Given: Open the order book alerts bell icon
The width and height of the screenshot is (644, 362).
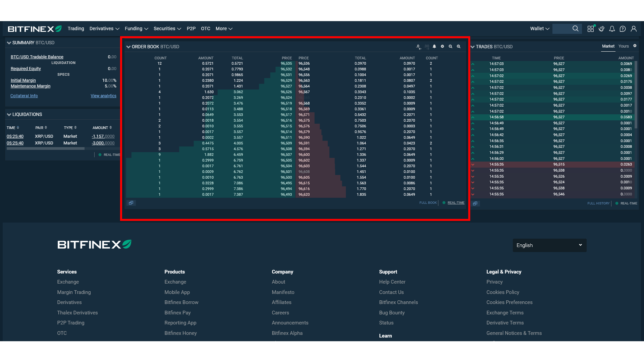Looking at the screenshot, I should point(434,46).
